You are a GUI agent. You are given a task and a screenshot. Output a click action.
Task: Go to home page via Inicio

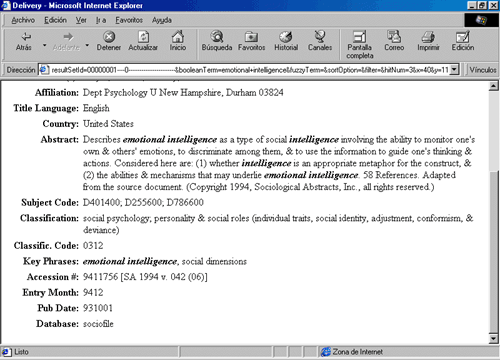178,41
